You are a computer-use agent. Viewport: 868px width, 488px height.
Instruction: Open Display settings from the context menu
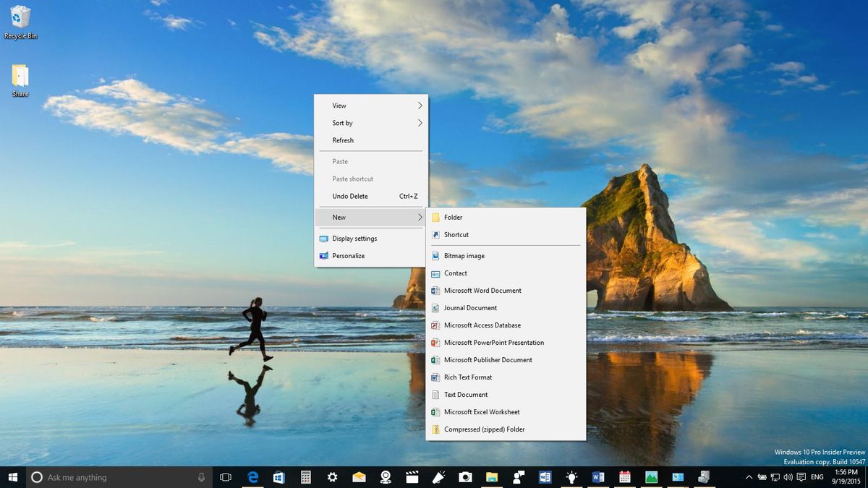[354, 238]
